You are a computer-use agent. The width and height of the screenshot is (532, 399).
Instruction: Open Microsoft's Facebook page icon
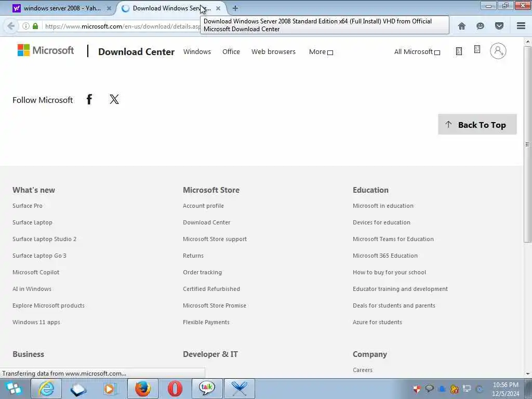(89, 99)
